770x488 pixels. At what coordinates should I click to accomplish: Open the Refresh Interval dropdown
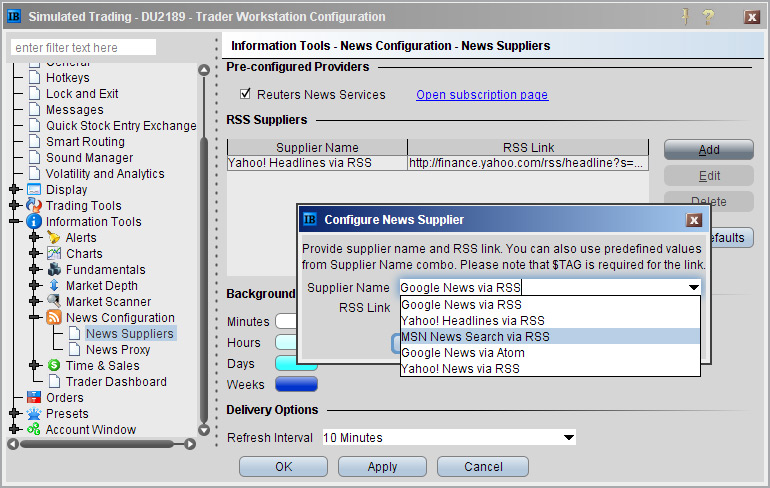coord(569,437)
